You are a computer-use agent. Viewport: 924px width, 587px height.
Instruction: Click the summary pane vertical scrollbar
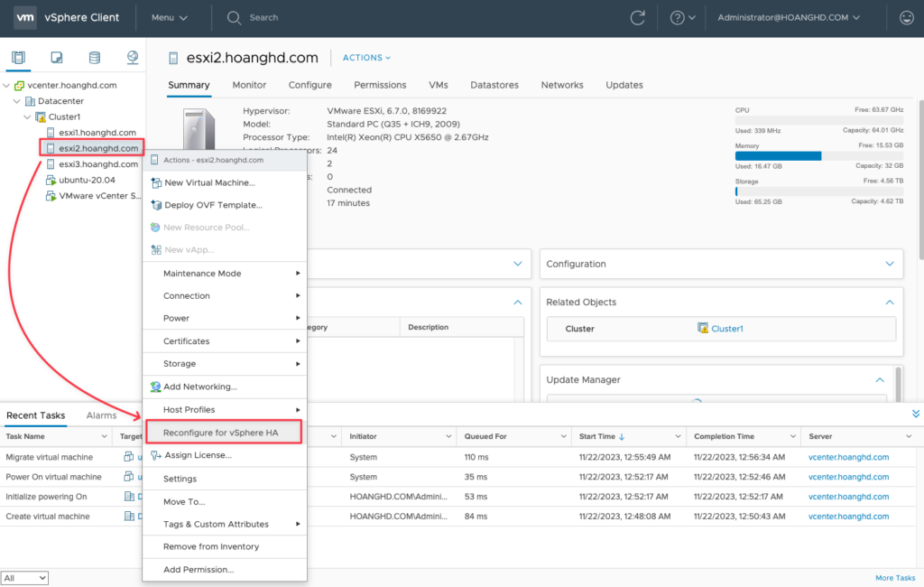921,180
